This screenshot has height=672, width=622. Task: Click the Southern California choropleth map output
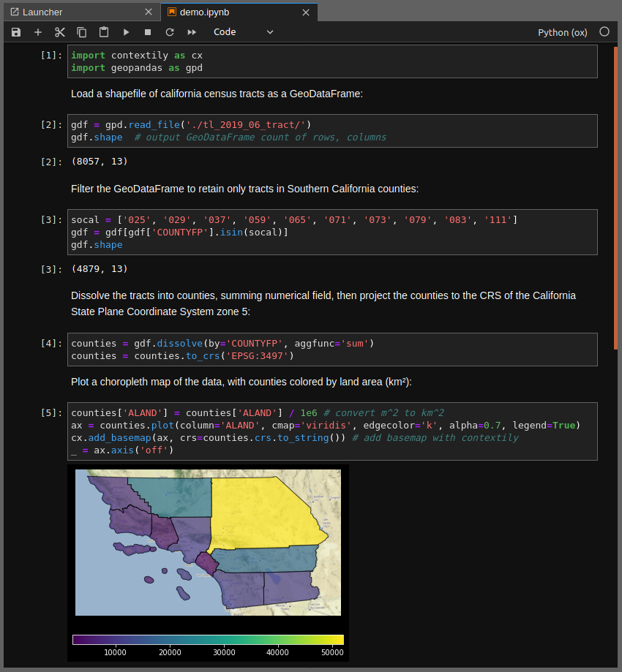(x=208, y=542)
